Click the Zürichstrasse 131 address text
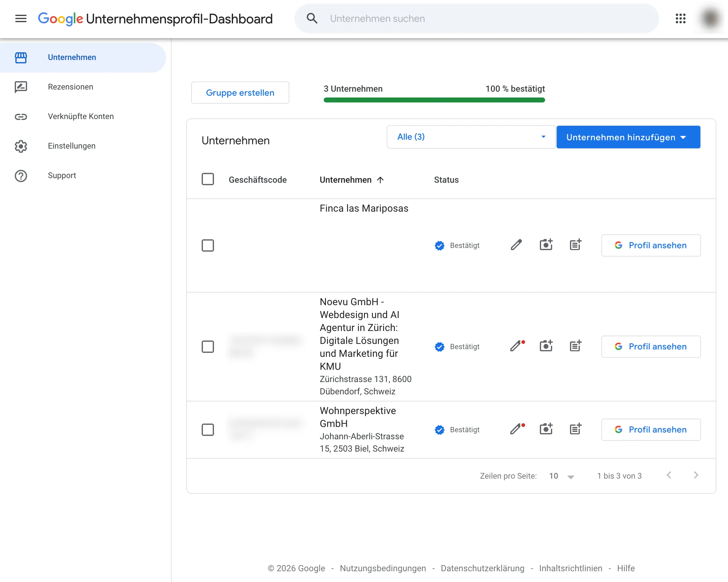 tap(366, 385)
